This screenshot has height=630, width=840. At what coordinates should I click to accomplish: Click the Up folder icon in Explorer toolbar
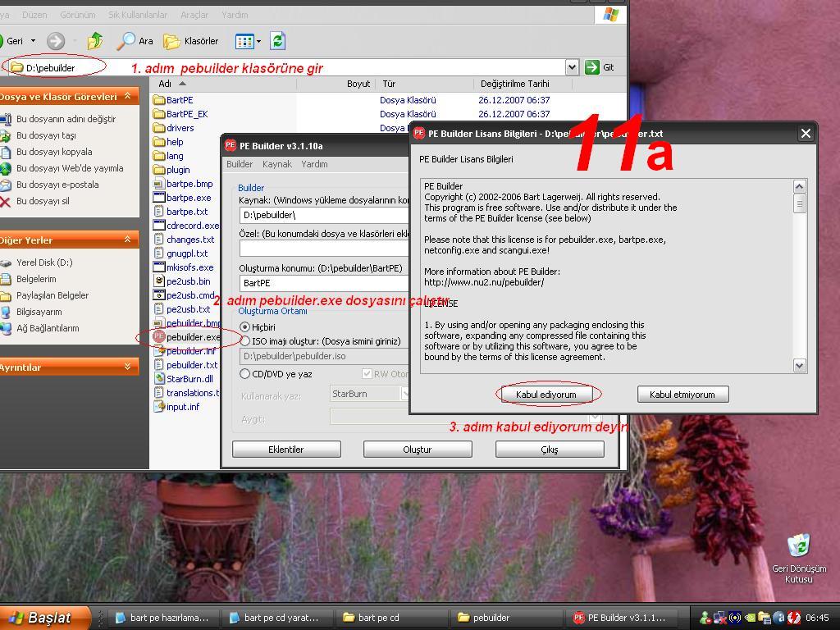tap(95, 41)
